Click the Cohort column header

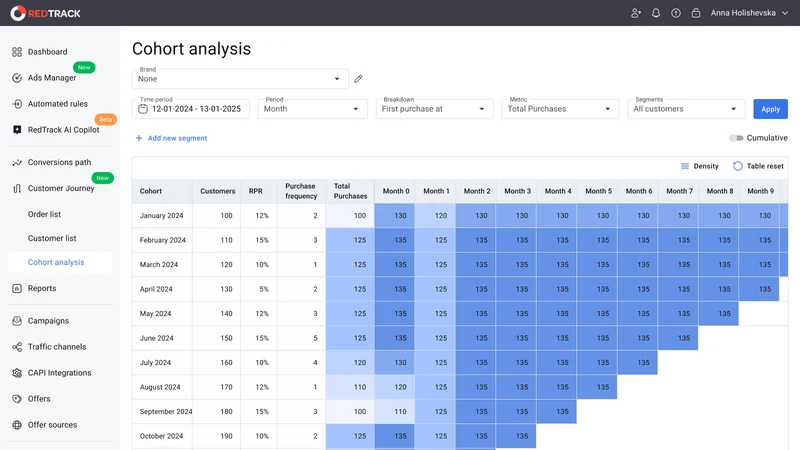tap(162, 191)
